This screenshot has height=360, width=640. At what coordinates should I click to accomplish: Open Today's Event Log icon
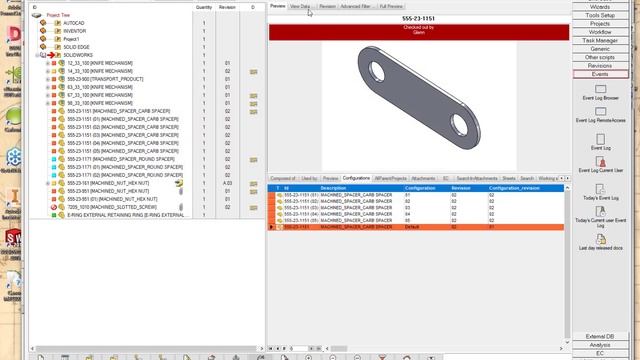point(600,189)
